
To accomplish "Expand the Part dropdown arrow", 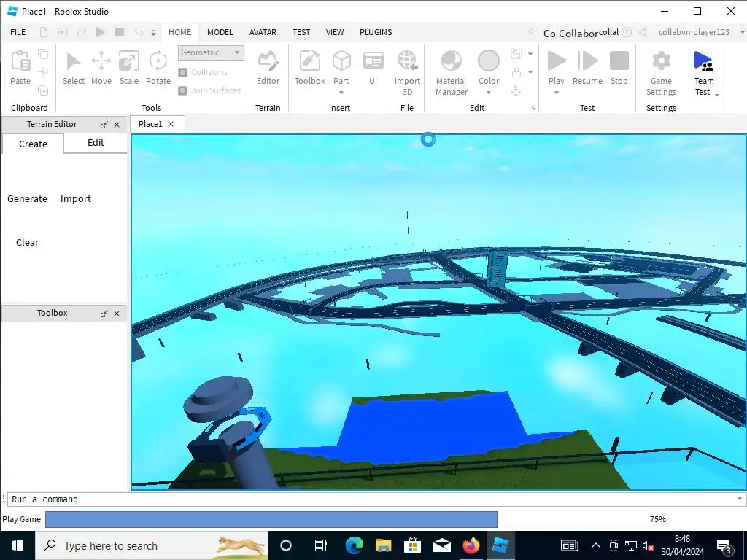I will click(x=341, y=93).
